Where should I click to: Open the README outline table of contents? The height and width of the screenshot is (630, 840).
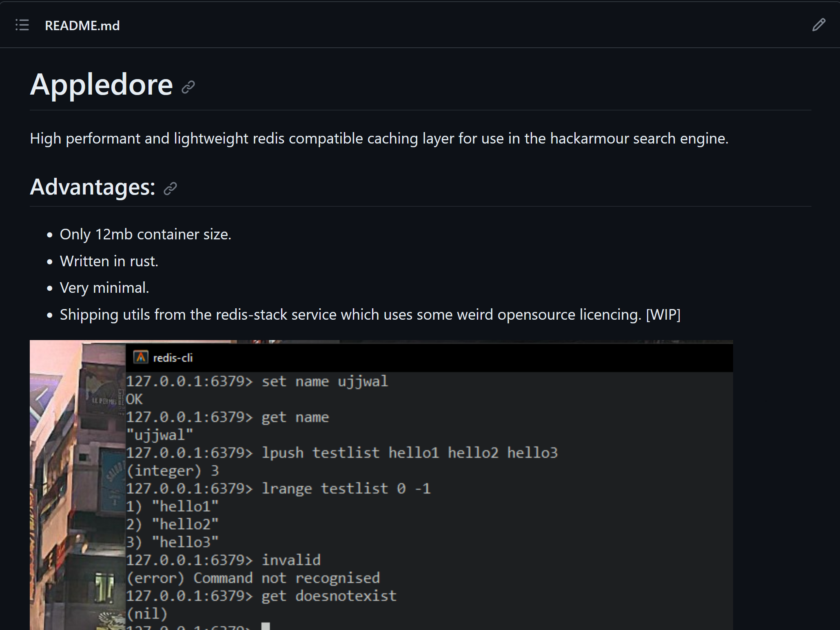click(x=22, y=25)
